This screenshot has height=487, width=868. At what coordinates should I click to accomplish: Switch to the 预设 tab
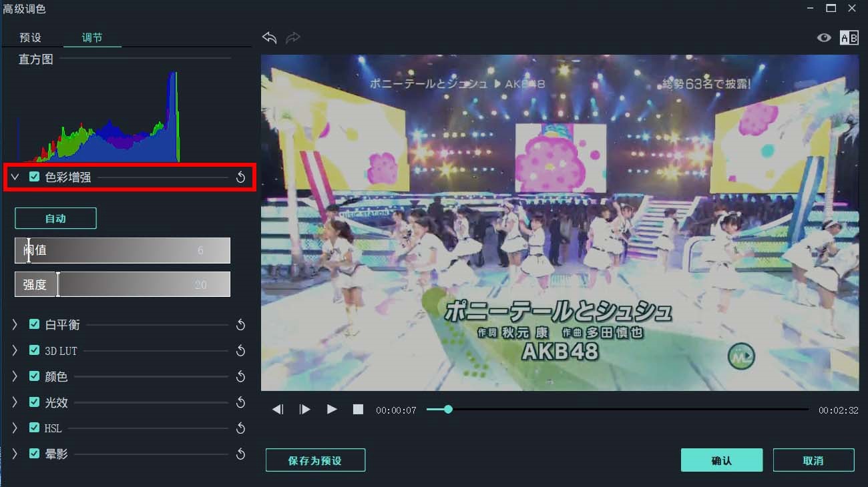click(x=31, y=38)
